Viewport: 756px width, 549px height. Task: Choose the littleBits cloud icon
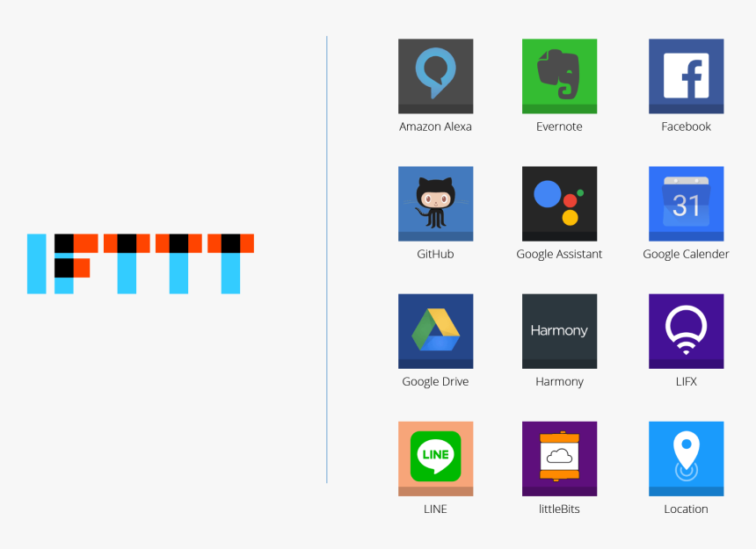click(559, 459)
